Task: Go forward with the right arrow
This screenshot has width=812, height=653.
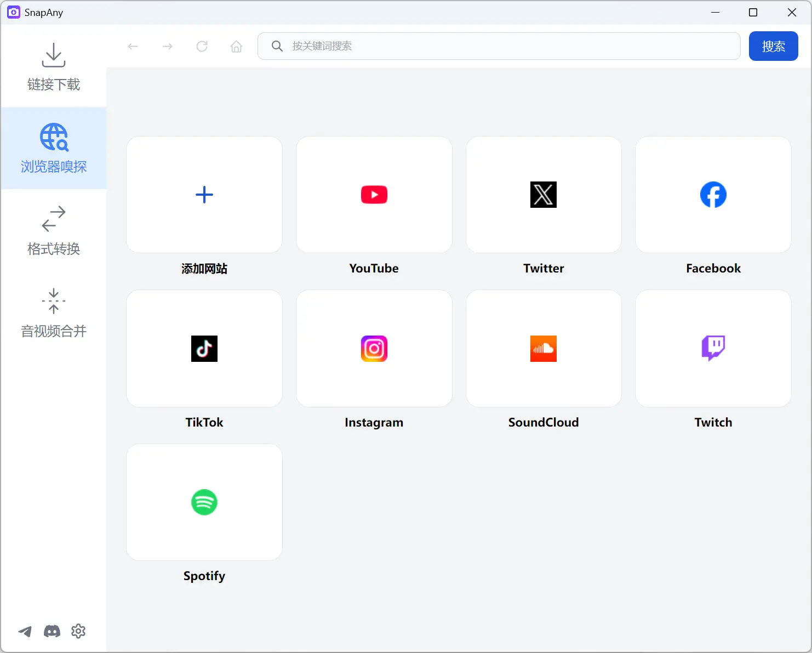Action: pos(168,47)
